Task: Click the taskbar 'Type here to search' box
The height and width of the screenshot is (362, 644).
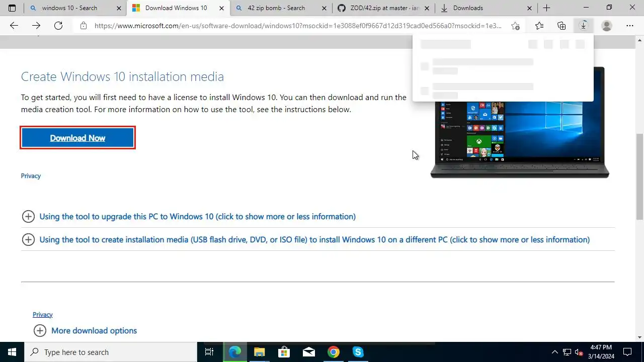Action: tap(111, 352)
